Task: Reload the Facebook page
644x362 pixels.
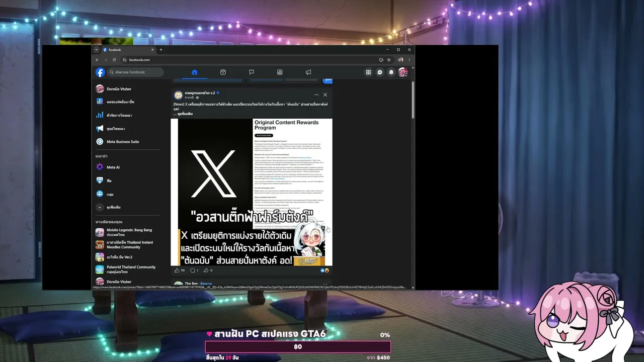Action: click(x=114, y=60)
